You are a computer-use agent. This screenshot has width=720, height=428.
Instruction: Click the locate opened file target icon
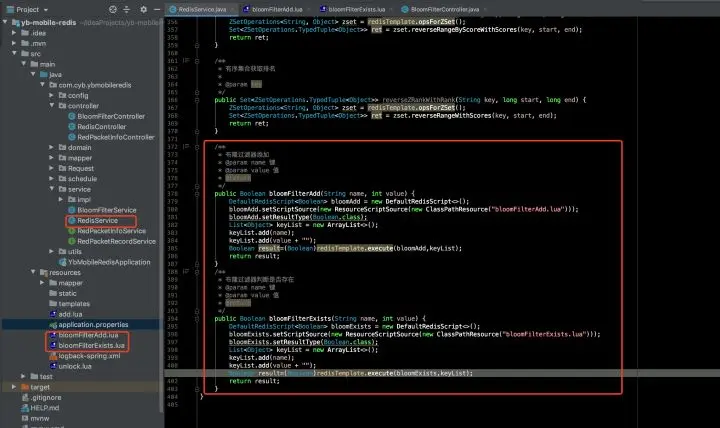pyautogui.click(x=113, y=9)
